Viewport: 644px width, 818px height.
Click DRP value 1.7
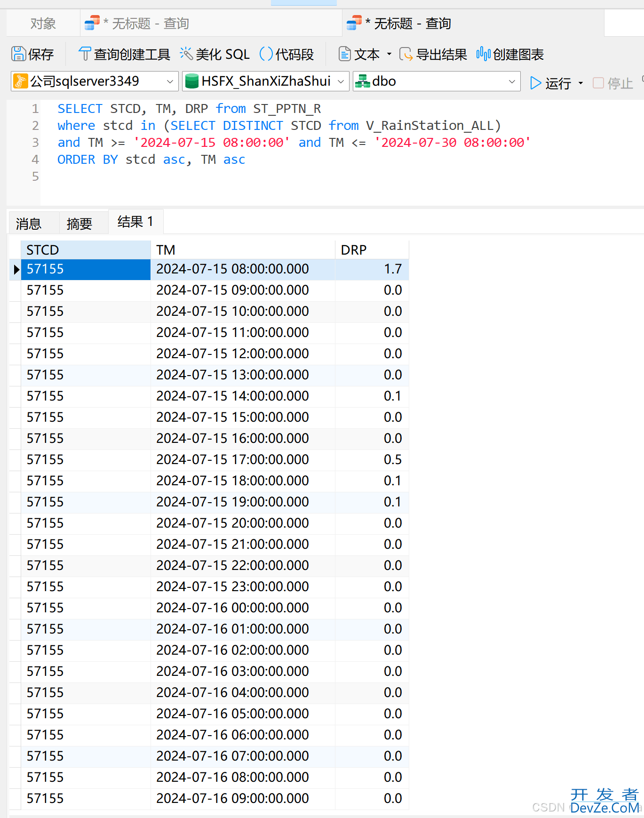(x=372, y=269)
